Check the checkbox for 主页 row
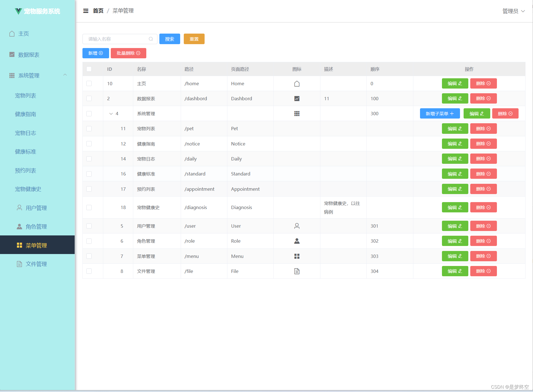 89,84
